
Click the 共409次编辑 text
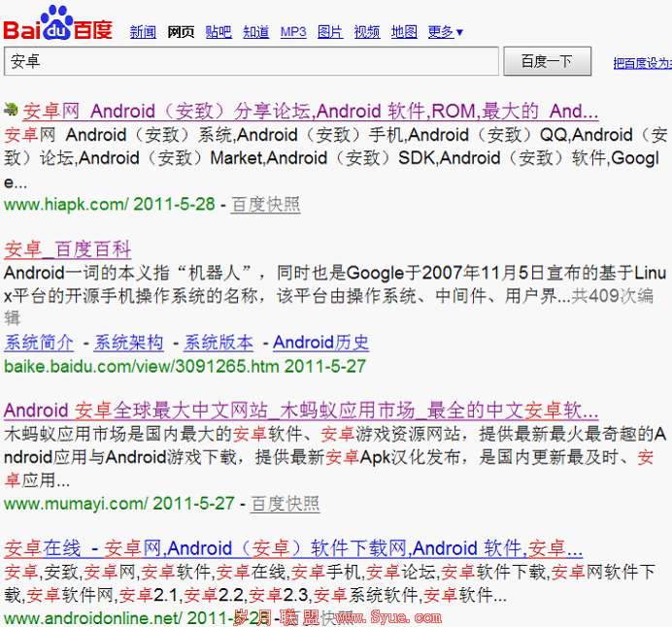tap(613, 295)
